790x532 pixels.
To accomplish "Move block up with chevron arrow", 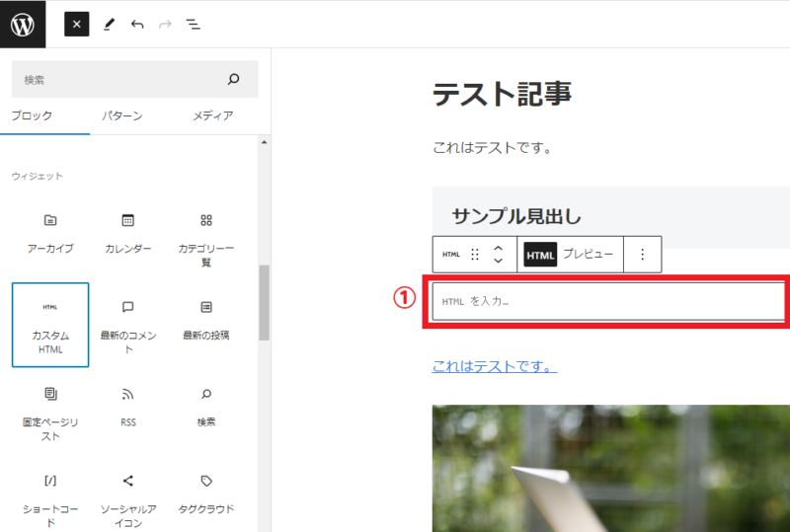I will tap(498, 248).
